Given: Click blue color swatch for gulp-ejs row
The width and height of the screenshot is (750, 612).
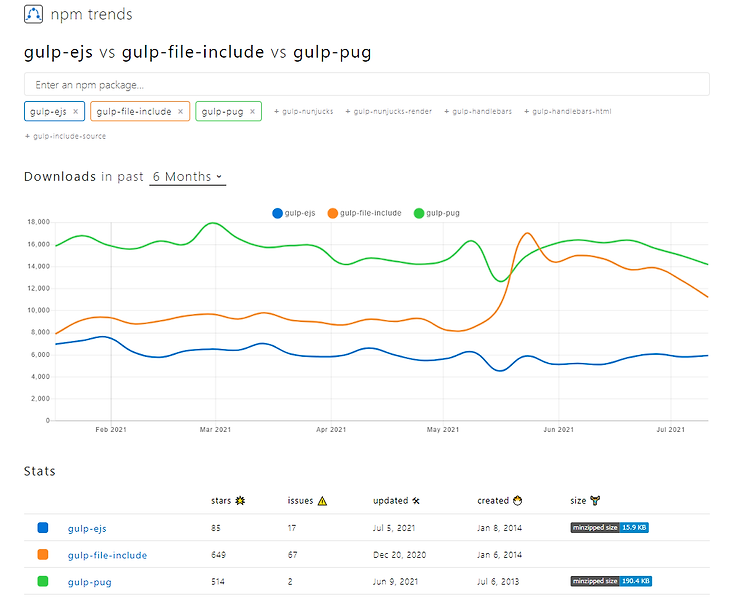Looking at the screenshot, I should [43, 528].
